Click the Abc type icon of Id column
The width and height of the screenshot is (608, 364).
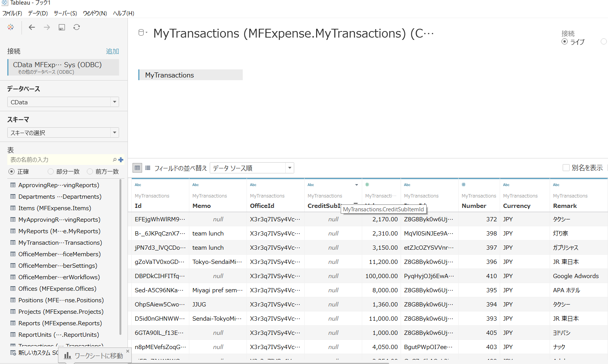[x=138, y=185]
